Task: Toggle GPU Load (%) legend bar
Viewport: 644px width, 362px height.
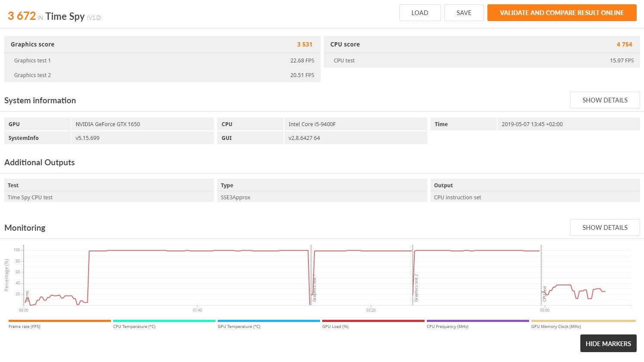Action: point(373,321)
